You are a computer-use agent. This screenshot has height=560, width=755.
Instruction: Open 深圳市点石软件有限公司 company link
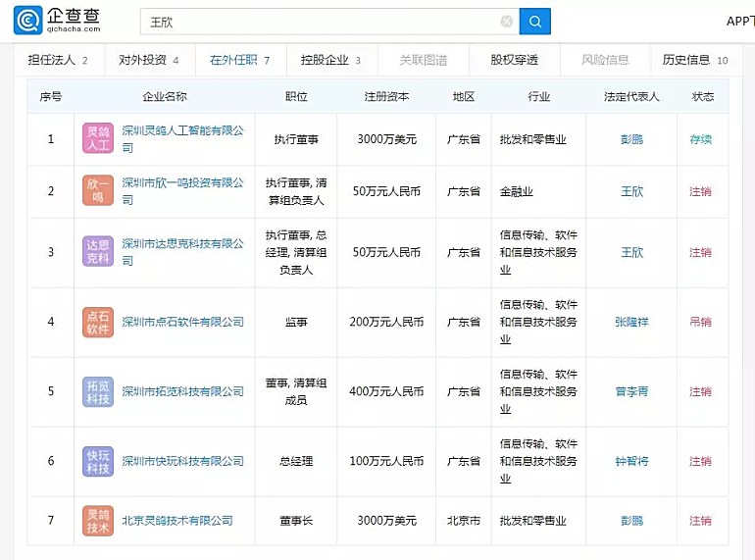coord(182,322)
